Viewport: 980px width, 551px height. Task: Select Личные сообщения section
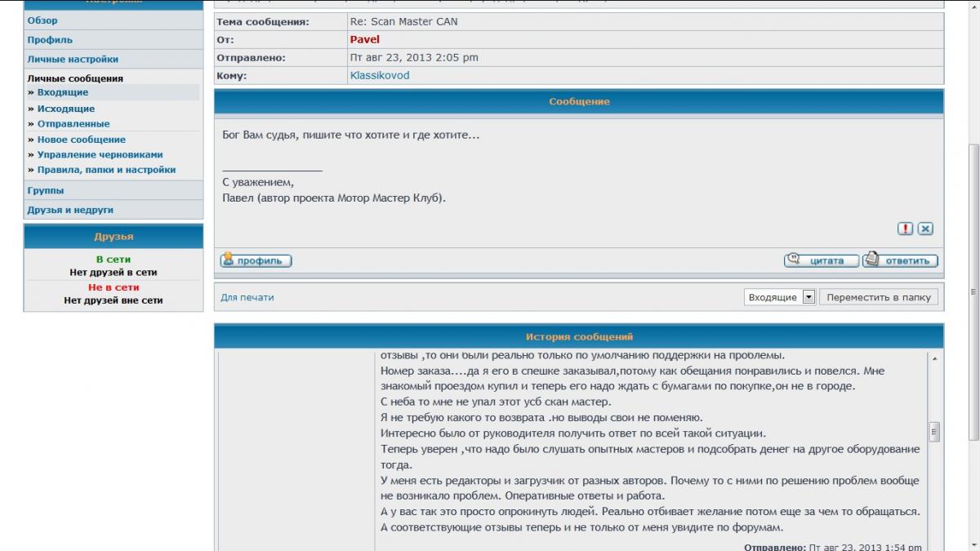[x=75, y=78]
